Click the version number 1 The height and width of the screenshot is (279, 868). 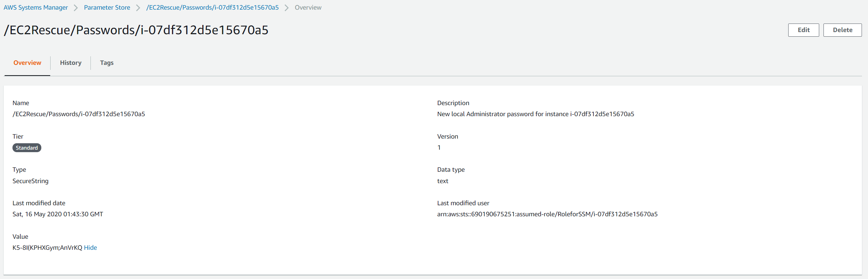pyautogui.click(x=439, y=148)
